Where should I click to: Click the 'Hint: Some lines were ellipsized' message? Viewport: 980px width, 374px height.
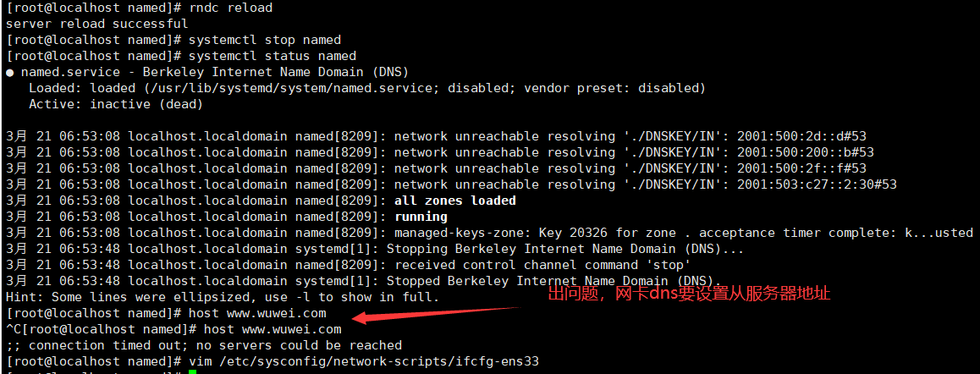pyautogui.click(x=223, y=296)
